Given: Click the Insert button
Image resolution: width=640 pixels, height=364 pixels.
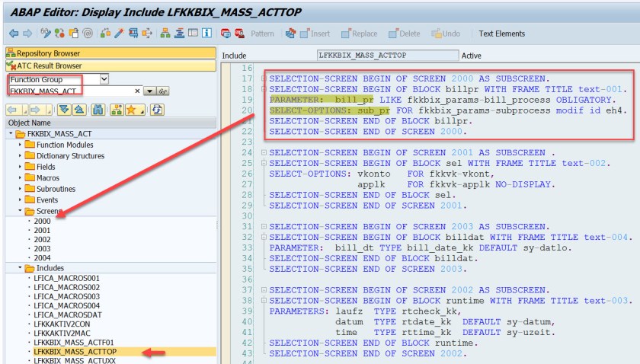Looking at the screenshot, I should [315, 34].
